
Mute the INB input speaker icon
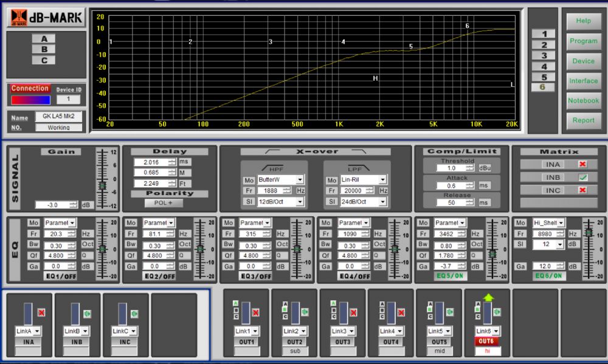pyautogui.click(x=90, y=312)
